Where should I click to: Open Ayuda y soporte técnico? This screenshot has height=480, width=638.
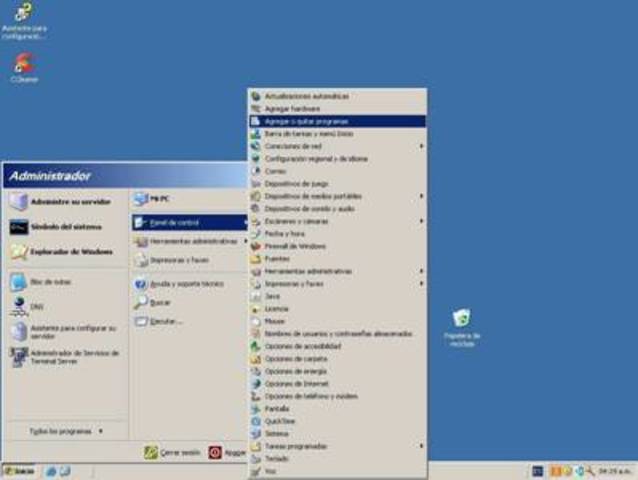[x=190, y=284]
